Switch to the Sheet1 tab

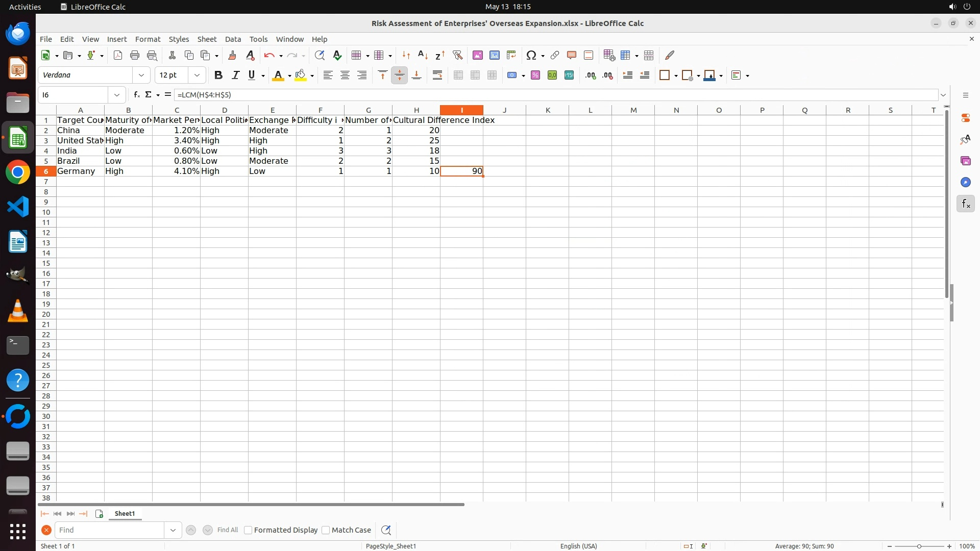pyautogui.click(x=125, y=514)
